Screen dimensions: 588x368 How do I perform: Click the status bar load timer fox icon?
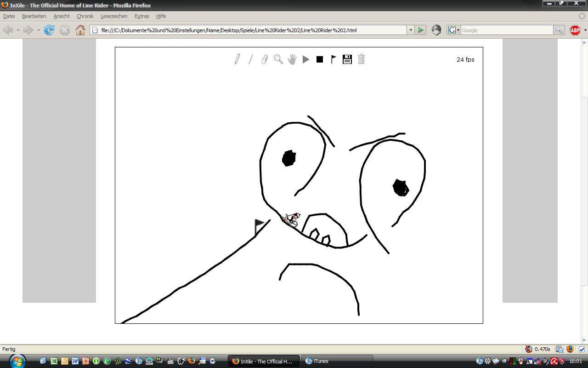pyautogui.click(x=529, y=349)
